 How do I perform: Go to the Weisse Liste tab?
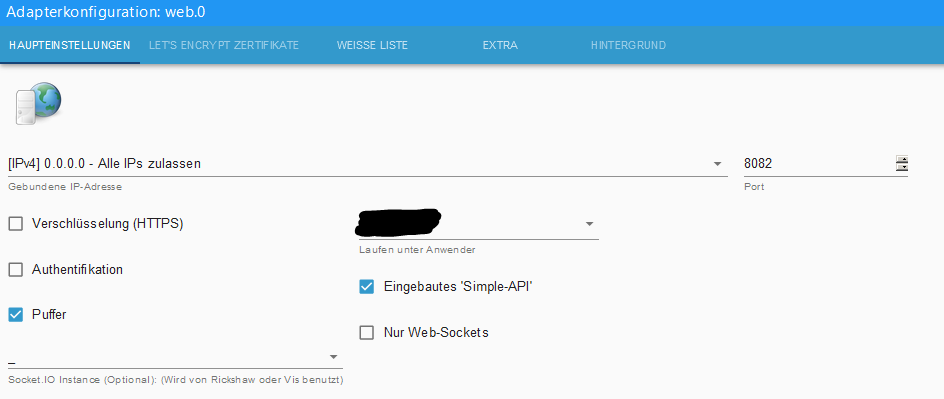pos(372,45)
